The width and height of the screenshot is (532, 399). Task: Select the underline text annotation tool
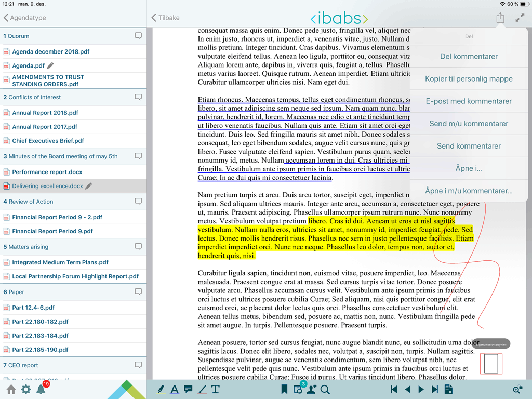point(175,390)
